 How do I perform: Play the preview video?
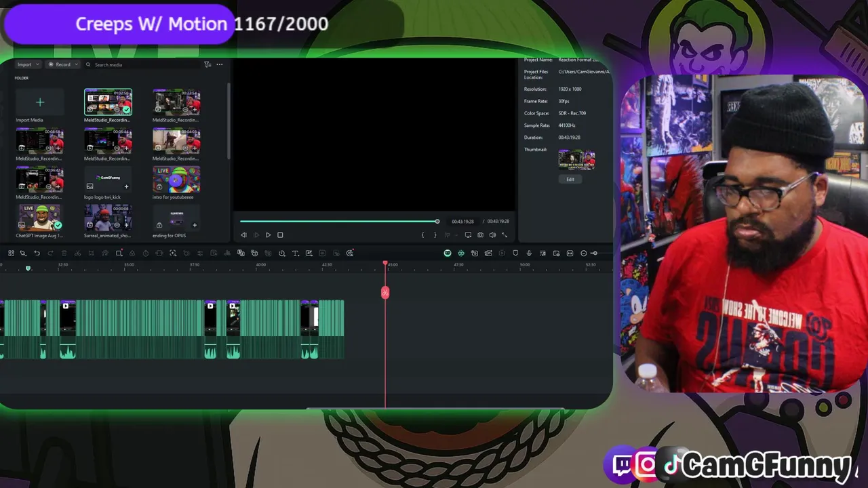tap(268, 235)
